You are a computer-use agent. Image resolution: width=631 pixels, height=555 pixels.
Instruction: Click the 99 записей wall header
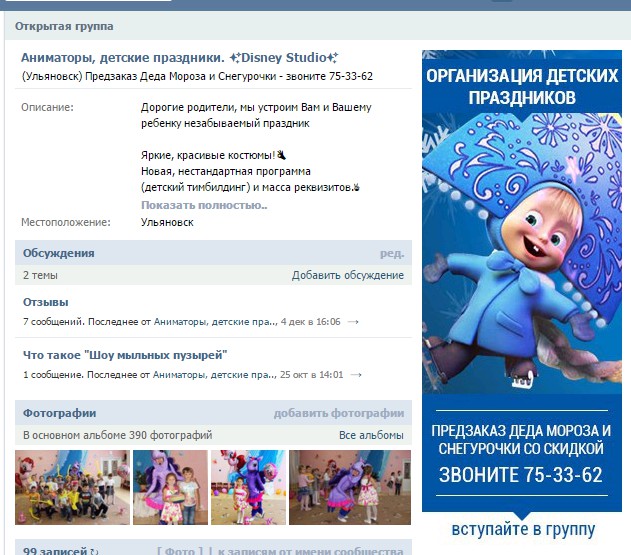point(55,551)
